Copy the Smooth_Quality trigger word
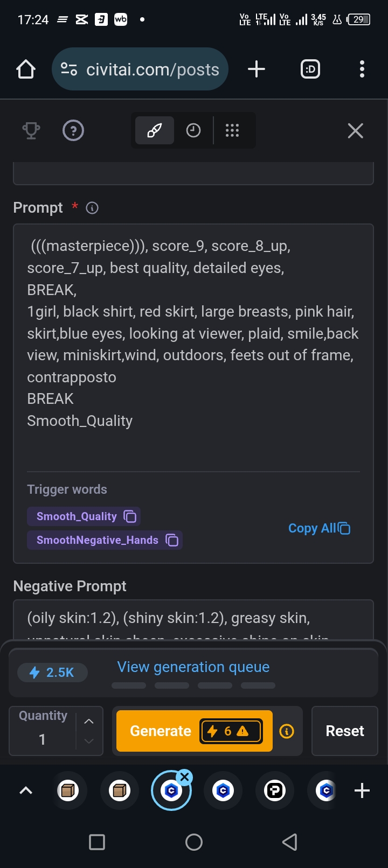The image size is (388, 868). click(x=130, y=516)
